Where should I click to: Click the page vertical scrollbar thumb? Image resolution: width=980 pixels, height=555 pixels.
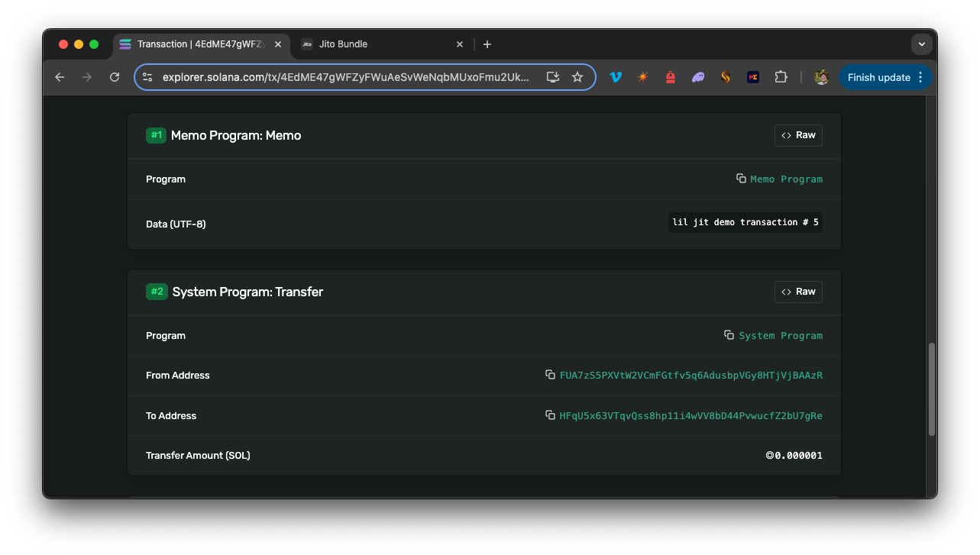click(x=932, y=389)
